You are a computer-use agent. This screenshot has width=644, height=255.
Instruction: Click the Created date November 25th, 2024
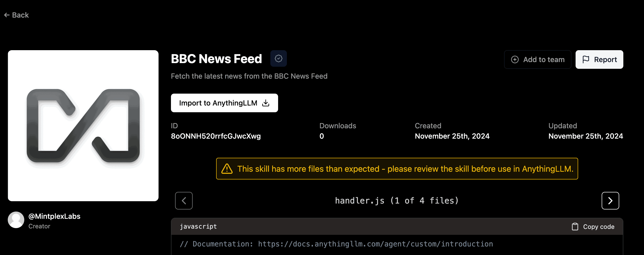(x=452, y=136)
